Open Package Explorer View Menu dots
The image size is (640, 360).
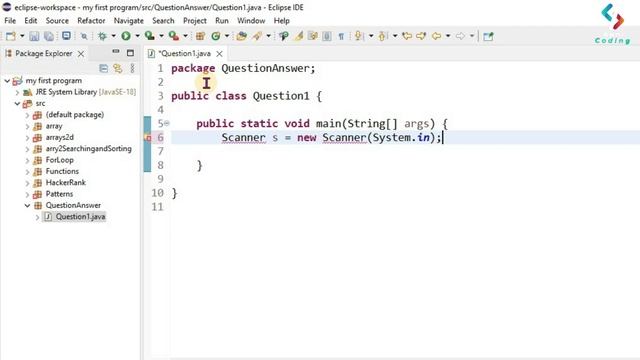click(x=132, y=68)
